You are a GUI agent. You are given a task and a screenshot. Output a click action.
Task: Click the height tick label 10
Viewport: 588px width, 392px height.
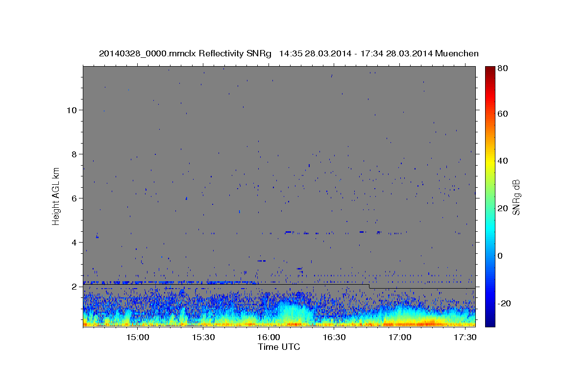(72, 110)
